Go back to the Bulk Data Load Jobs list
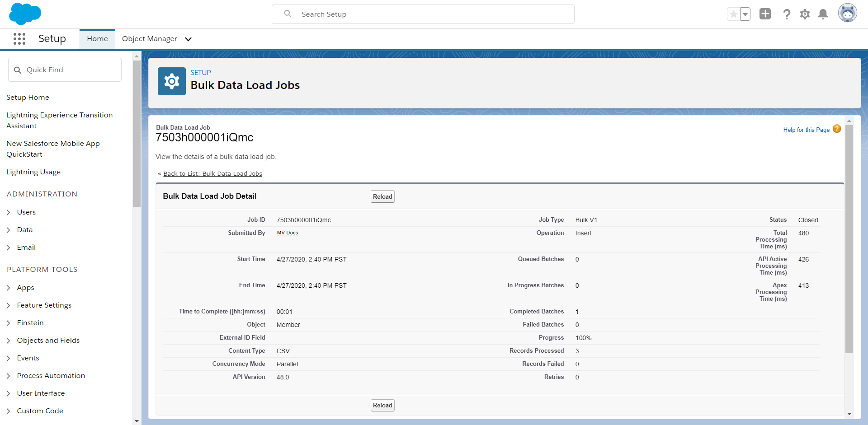868x425 pixels. point(213,174)
